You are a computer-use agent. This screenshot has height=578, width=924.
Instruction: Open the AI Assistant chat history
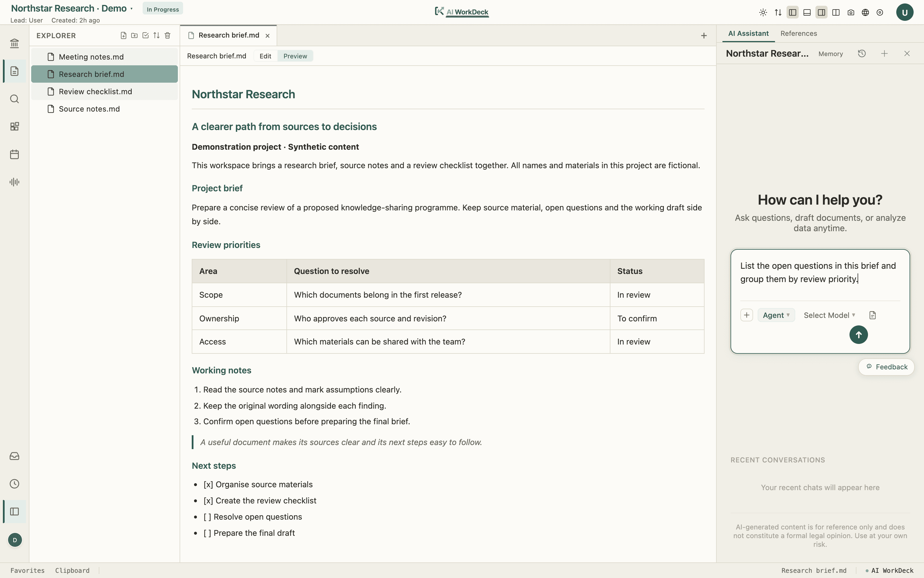862,53
